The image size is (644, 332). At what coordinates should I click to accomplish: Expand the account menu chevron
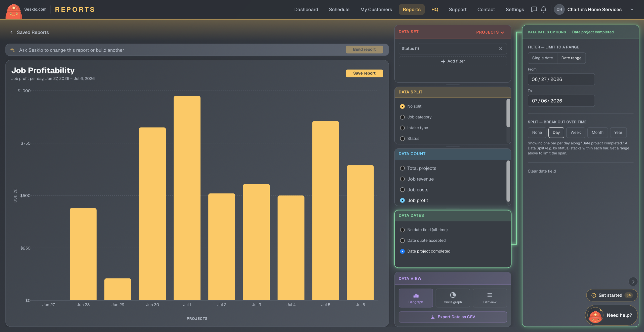tap(631, 10)
